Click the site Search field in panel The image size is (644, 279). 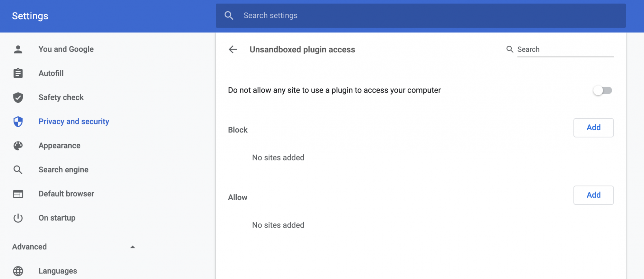point(565,50)
